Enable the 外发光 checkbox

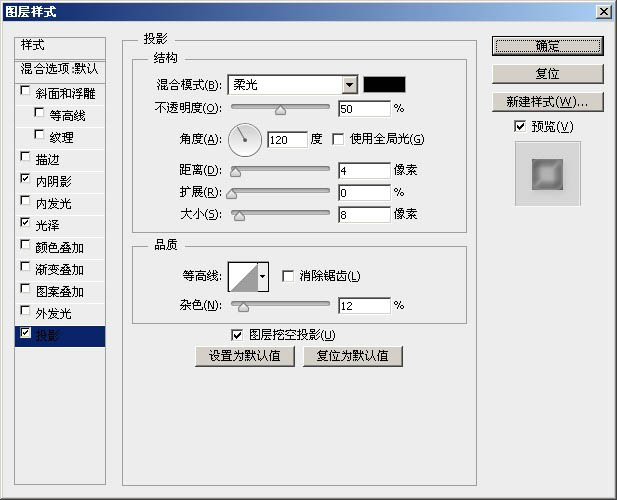coord(25,311)
